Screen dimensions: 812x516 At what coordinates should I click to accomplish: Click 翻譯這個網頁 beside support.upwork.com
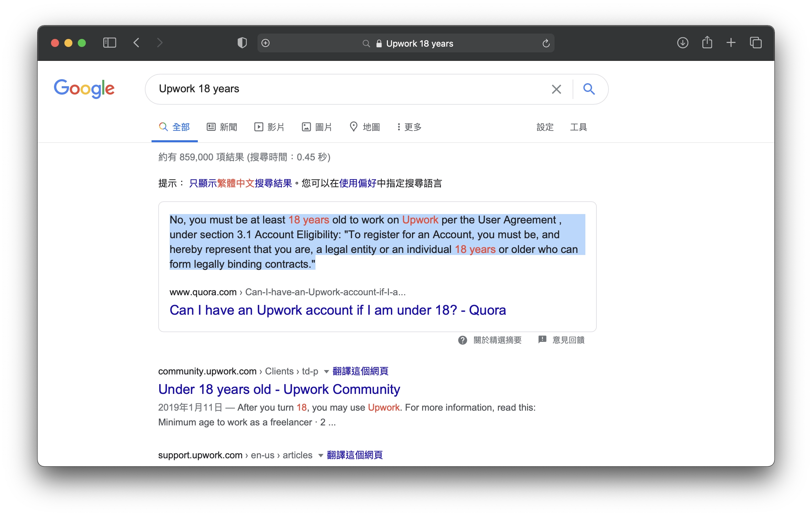[x=355, y=455]
